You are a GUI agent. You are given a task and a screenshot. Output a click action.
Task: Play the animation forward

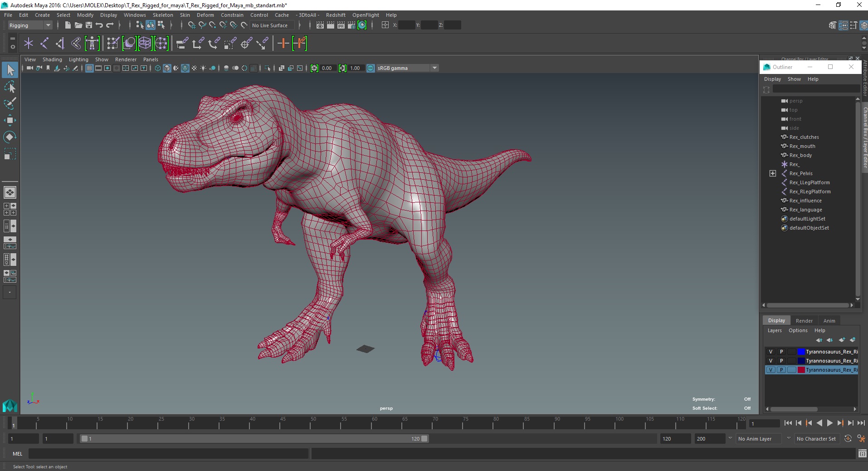coord(829,423)
